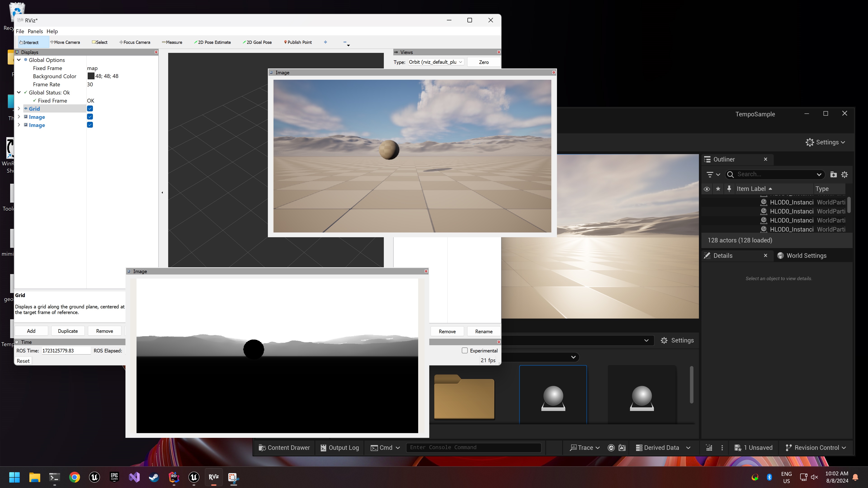The height and width of the screenshot is (488, 868).
Task: Enable the Experimental checkbox
Action: 465,350
